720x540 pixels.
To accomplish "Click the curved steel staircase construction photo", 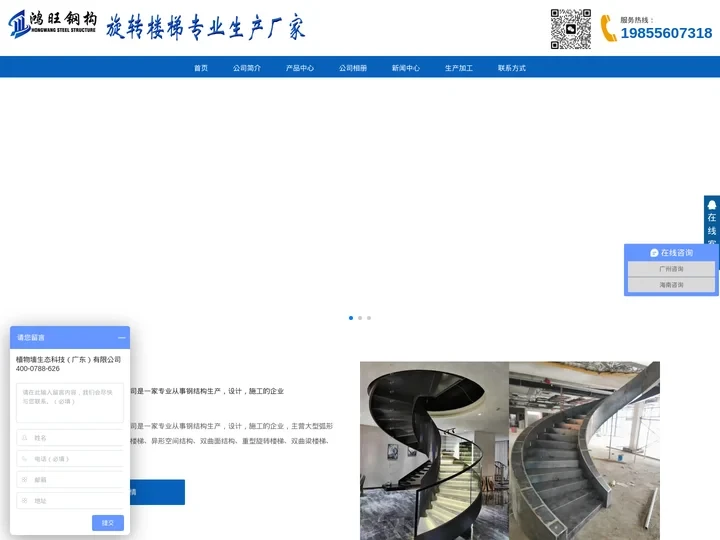I will click(x=585, y=450).
